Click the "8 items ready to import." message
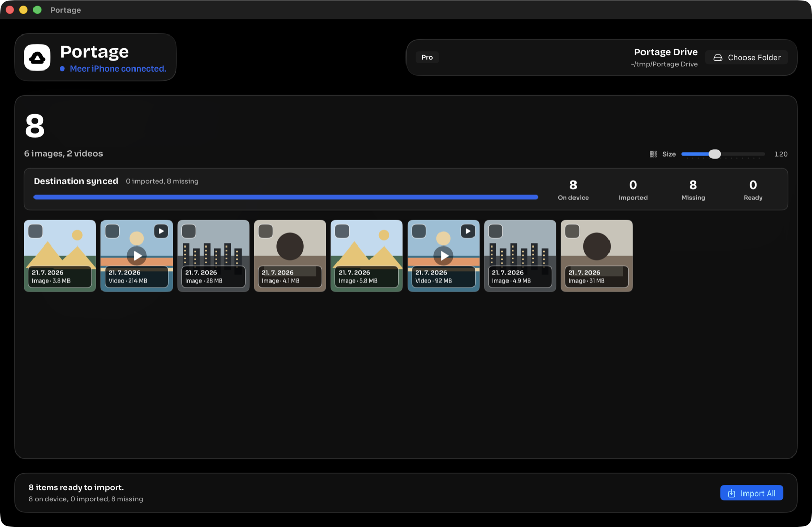812x527 pixels. pos(76,487)
